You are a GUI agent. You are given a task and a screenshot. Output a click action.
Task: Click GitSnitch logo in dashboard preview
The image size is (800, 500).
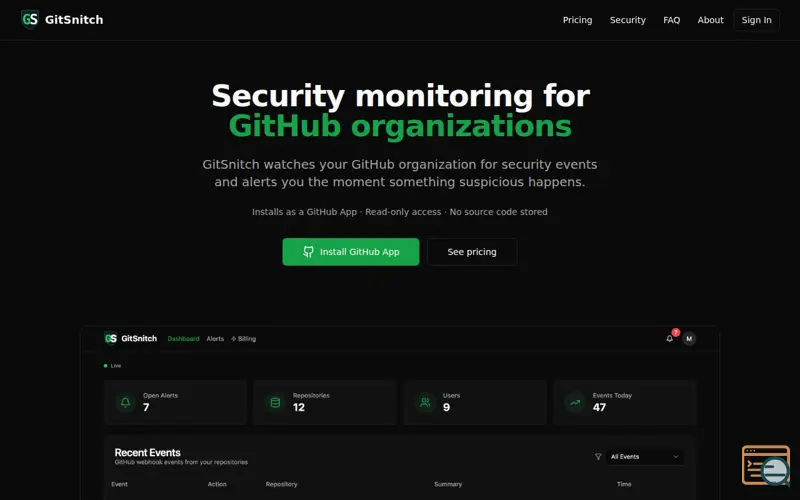tap(111, 338)
